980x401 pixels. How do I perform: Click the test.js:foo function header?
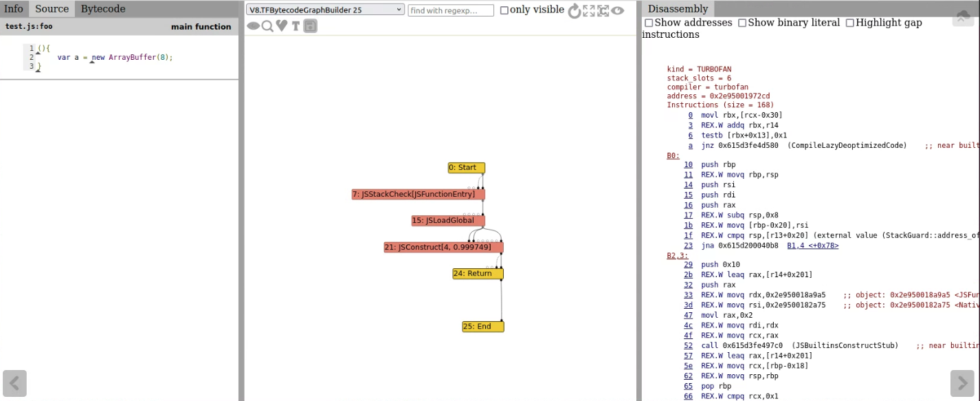click(x=119, y=27)
